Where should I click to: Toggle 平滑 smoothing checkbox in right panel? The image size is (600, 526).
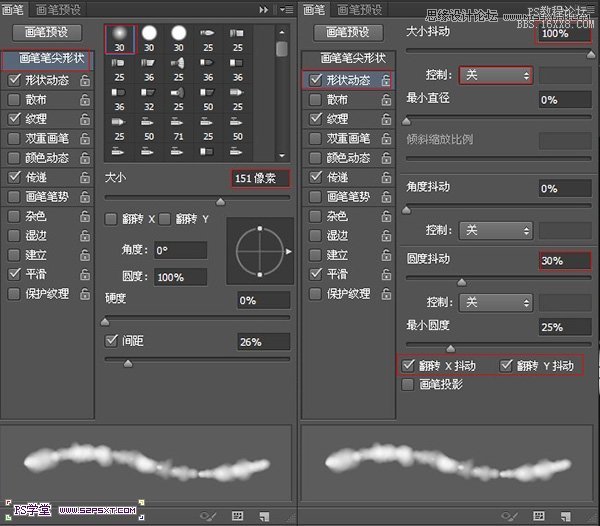tap(315, 274)
